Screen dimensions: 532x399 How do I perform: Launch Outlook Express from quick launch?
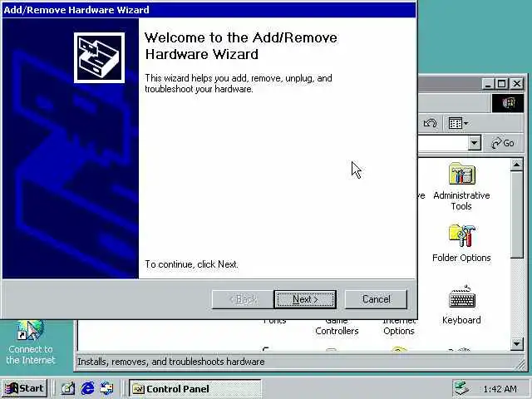tap(107, 388)
